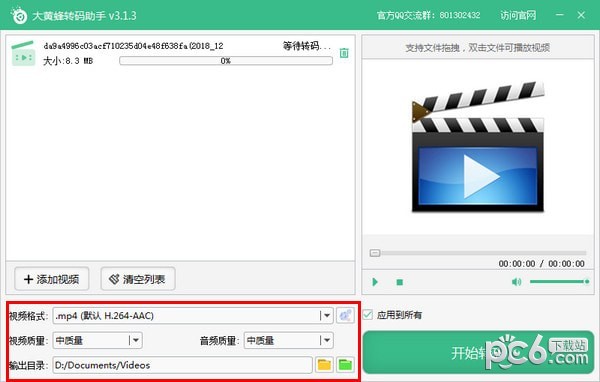Delete the queued video with trash icon
The image size is (600, 382).
(x=344, y=53)
